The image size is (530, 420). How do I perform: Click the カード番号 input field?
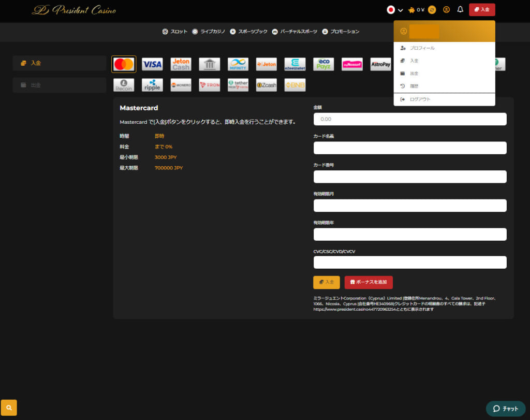410,177
